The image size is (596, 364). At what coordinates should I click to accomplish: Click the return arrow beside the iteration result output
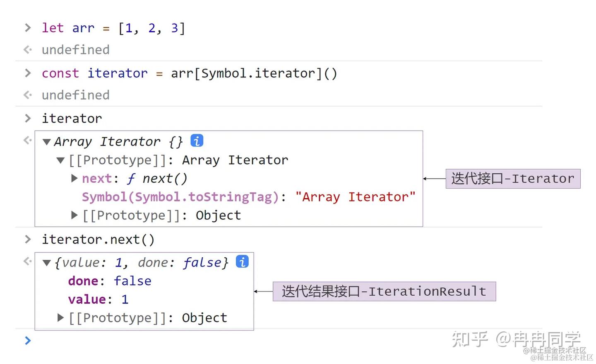click(x=27, y=261)
